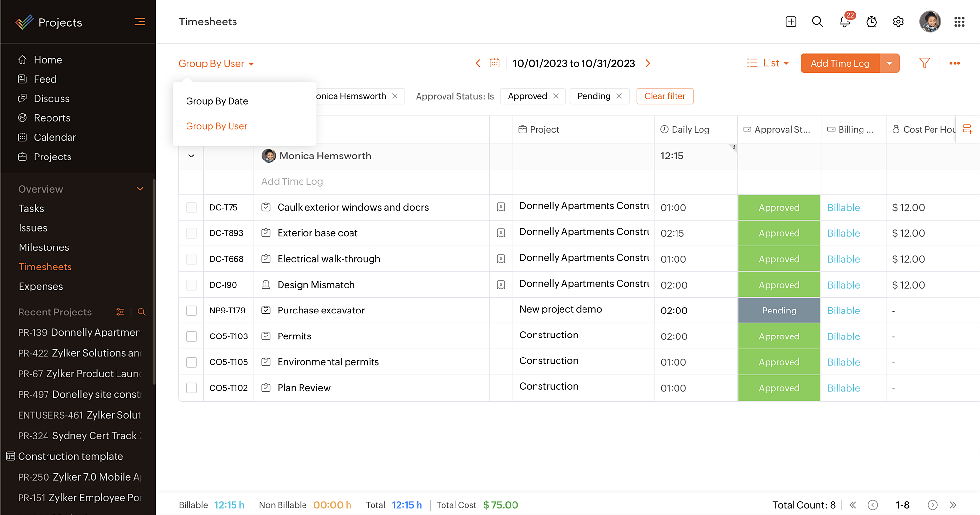Open Expenses in the sidebar

[41, 286]
